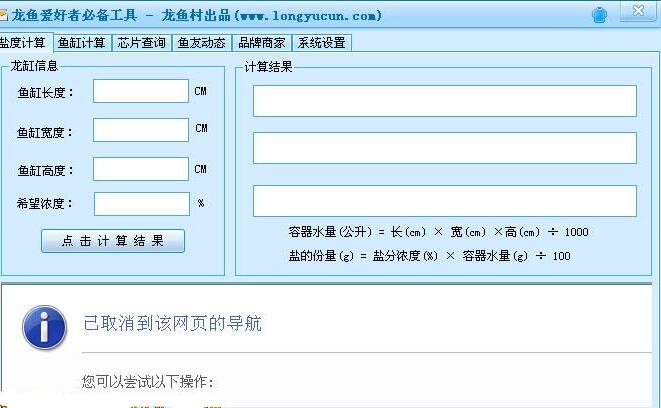Open the 品牌商家 tab
Image resolution: width=661 pixels, height=408 pixels.
coord(261,43)
